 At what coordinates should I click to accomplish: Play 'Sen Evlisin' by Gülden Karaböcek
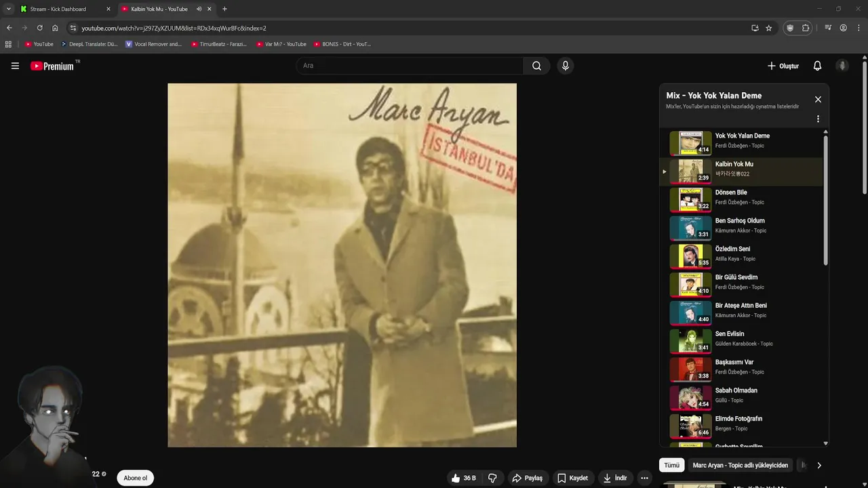click(x=741, y=342)
